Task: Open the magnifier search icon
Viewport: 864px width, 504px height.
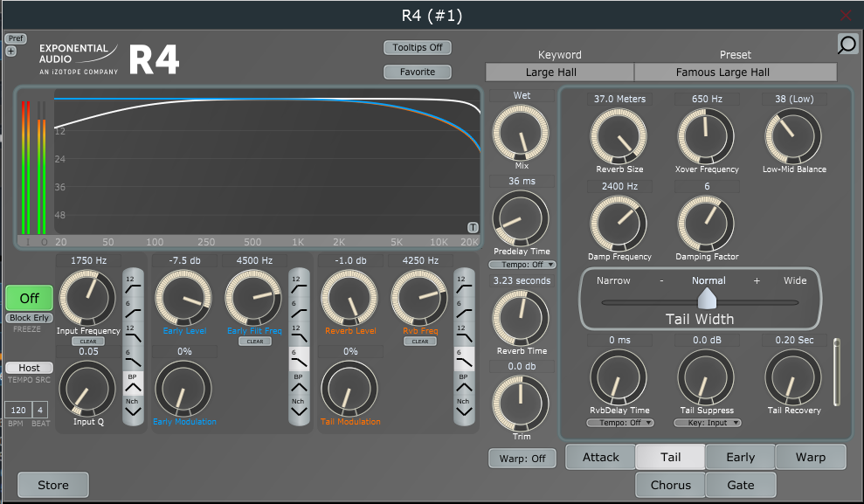Action: [x=847, y=44]
